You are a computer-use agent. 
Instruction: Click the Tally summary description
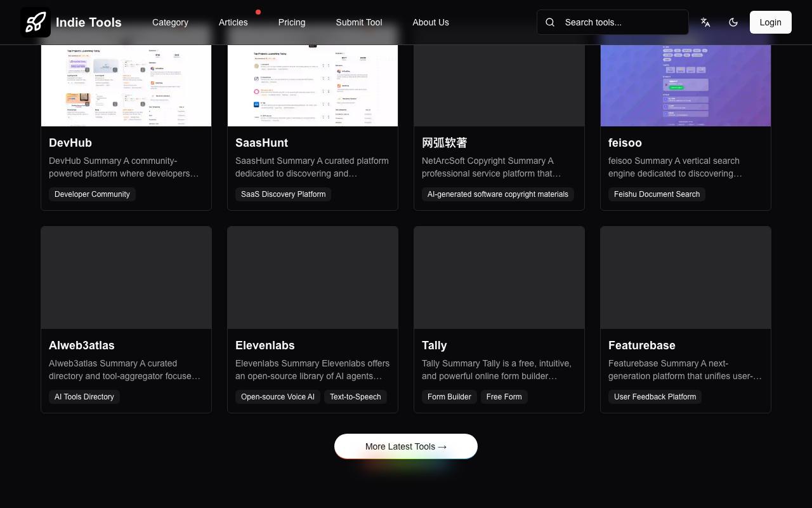[499, 370]
